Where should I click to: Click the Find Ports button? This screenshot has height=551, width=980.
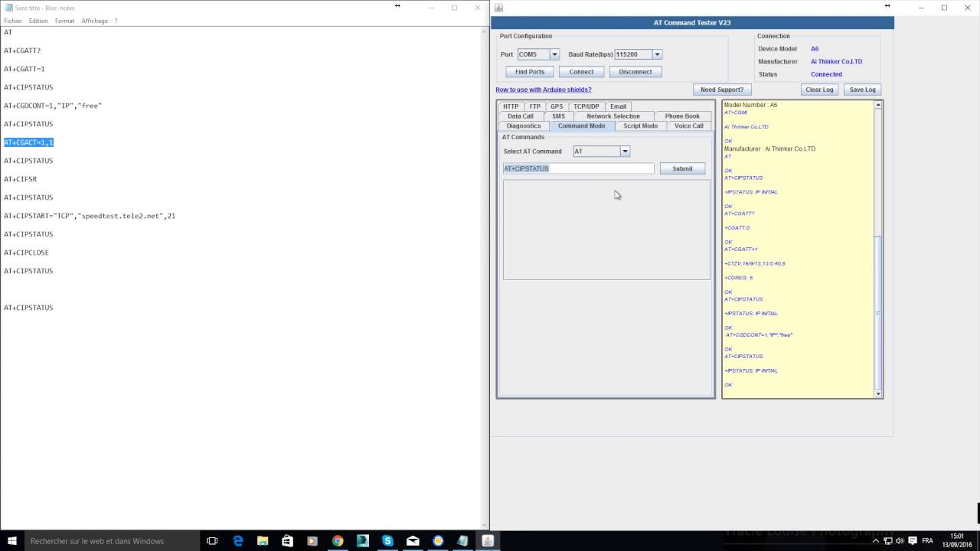(x=530, y=72)
